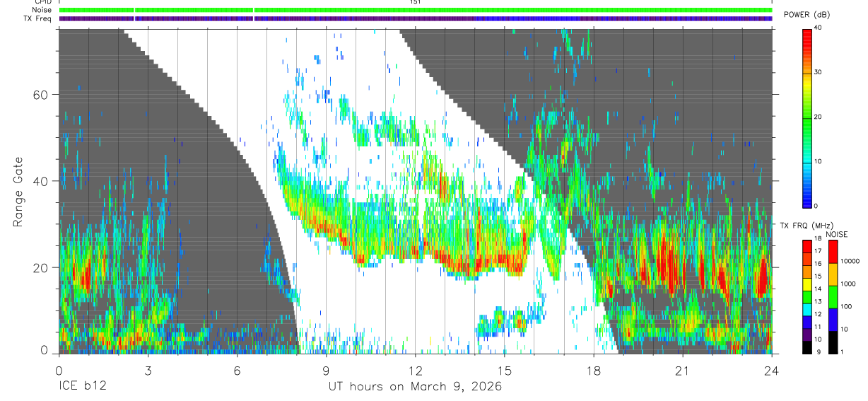Click the 21 tick on UT hours axis
Screen dimensions: 868x401
[682, 370]
